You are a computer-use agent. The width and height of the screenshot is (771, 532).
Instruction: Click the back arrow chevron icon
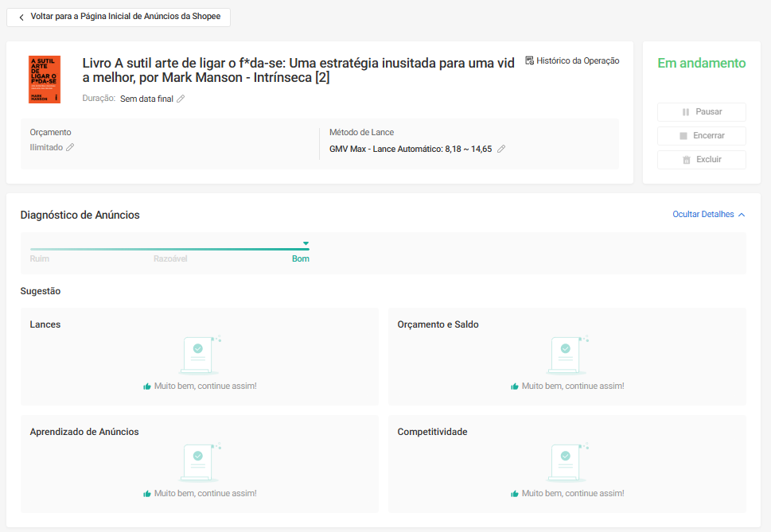(x=21, y=17)
